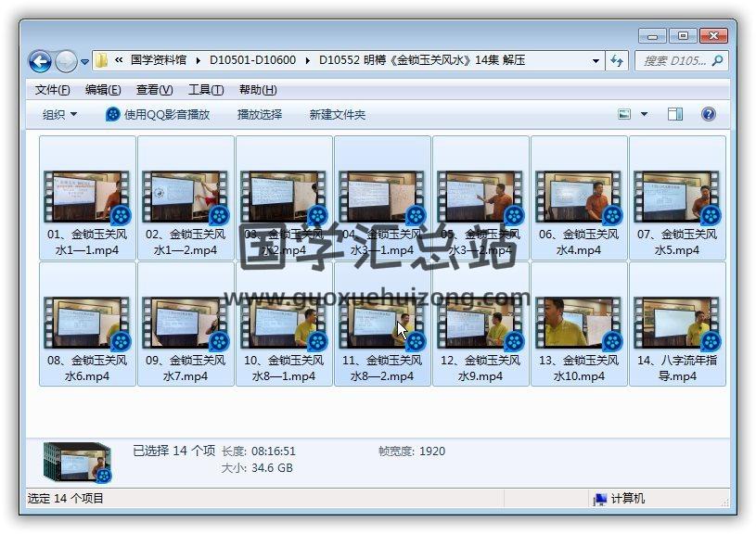Click the change view icon
Viewport: 756px width, 534px height.
point(625,114)
